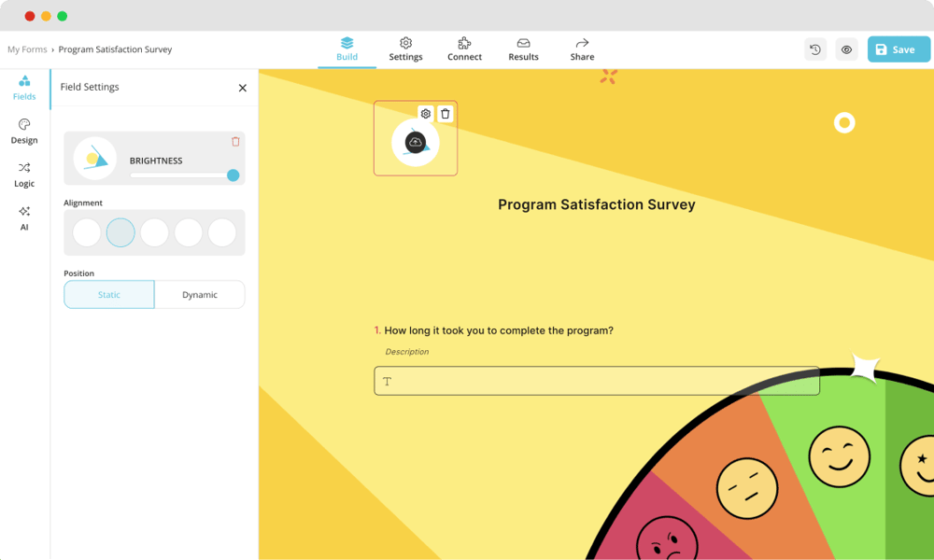Preview the form with eye icon
The image size is (934, 560).
point(846,49)
